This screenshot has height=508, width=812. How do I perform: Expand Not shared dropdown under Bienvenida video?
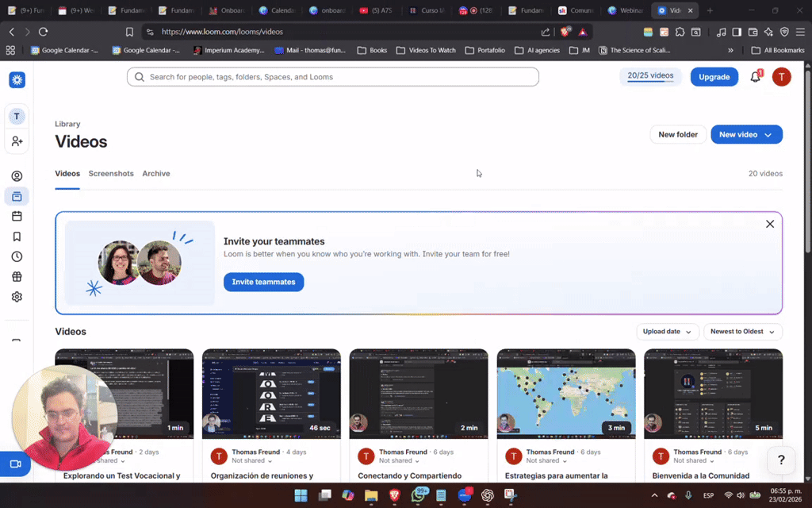tap(693, 461)
